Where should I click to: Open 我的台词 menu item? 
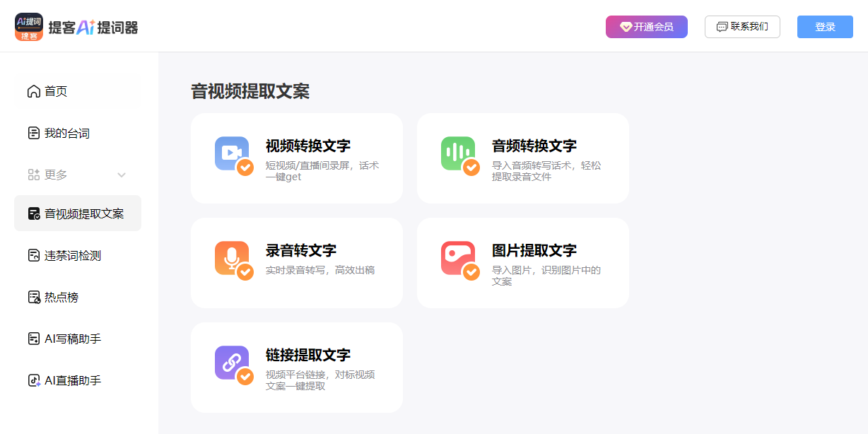[78, 133]
